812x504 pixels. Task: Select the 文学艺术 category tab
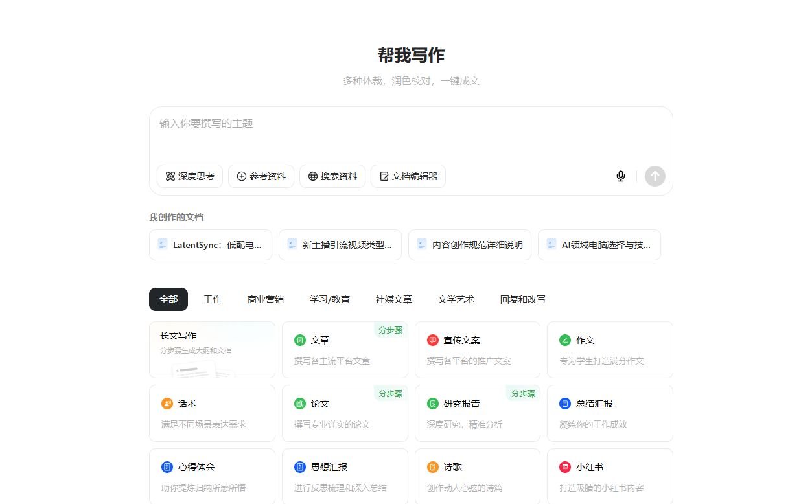(456, 299)
